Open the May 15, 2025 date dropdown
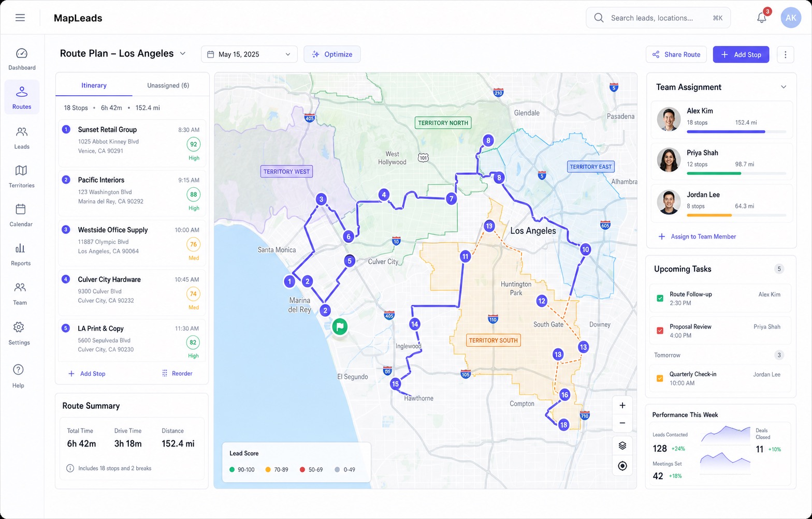Viewport: 812px width, 519px height. click(x=249, y=54)
